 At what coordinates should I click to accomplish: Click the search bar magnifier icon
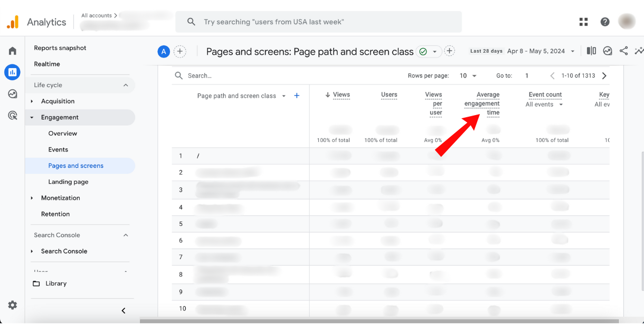192,22
